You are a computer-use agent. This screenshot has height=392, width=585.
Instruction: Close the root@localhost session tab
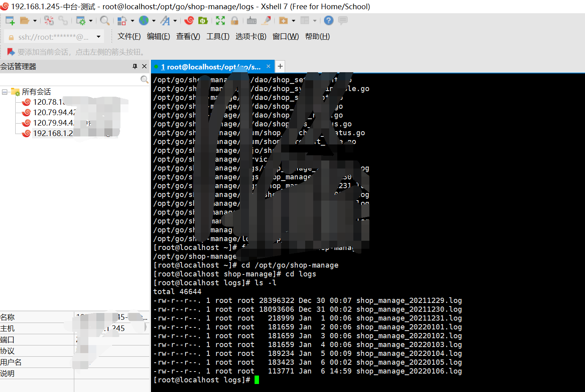pos(269,66)
